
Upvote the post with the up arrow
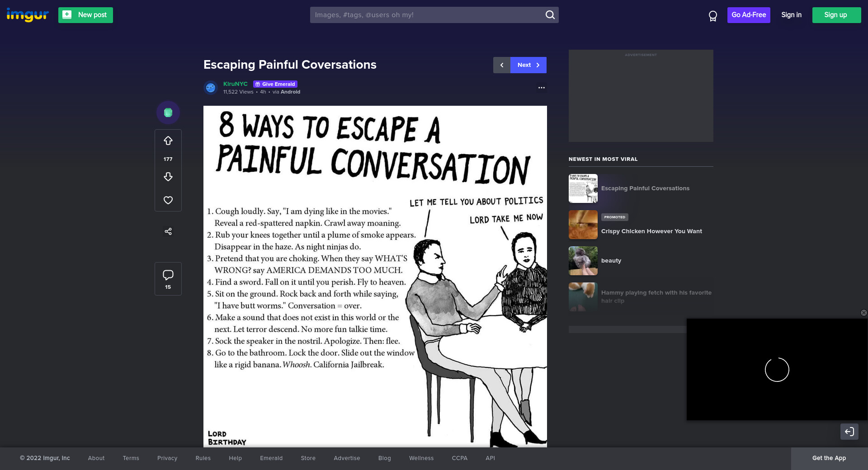168,141
